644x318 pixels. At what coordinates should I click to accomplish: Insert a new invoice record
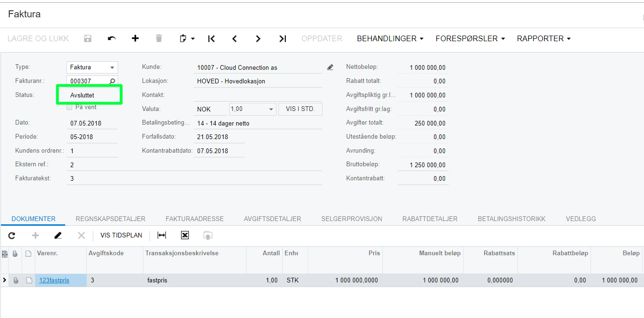[135, 38]
